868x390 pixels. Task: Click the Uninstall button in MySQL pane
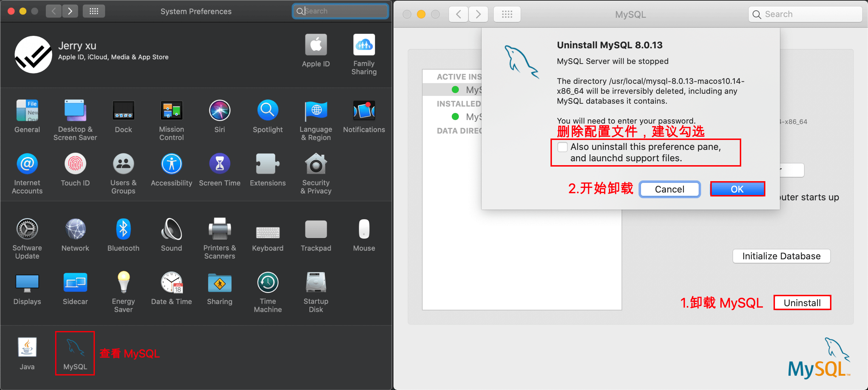pos(802,303)
